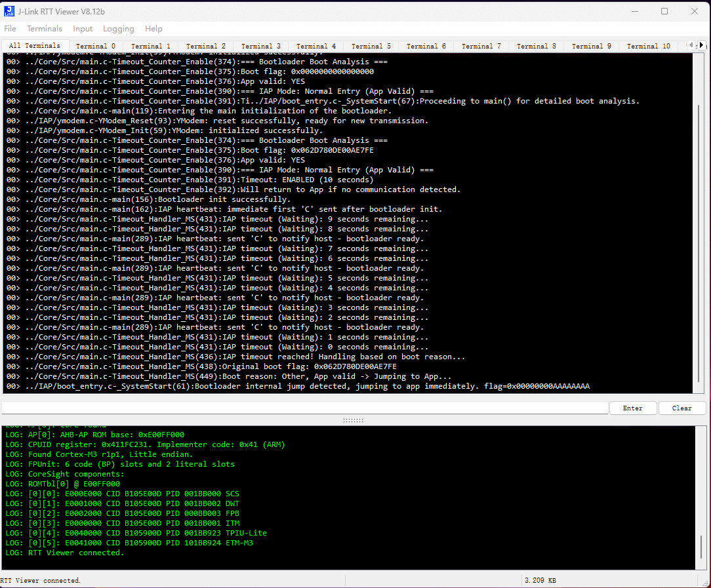This screenshot has width=711, height=588.
Task: Open the Terminals menu
Action: pos(45,29)
